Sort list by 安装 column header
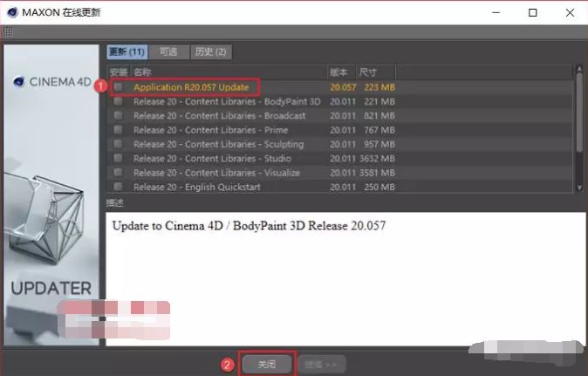588x376 pixels. pos(119,72)
